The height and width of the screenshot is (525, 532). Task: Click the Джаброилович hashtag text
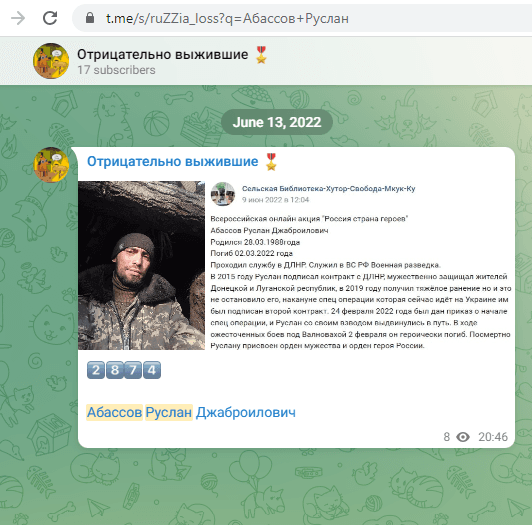(x=246, y=412)
